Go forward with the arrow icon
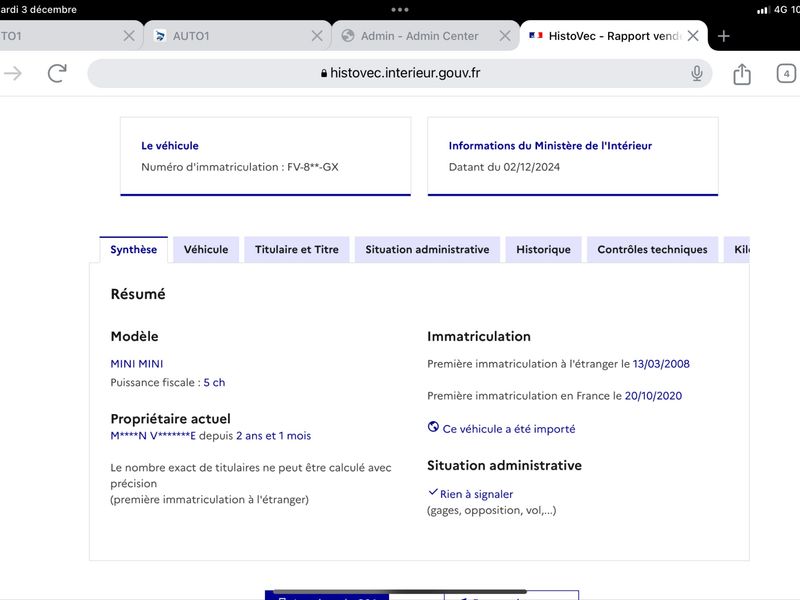Image resolution: width=800 pixels, height=600 pixels. click(13, 73)
